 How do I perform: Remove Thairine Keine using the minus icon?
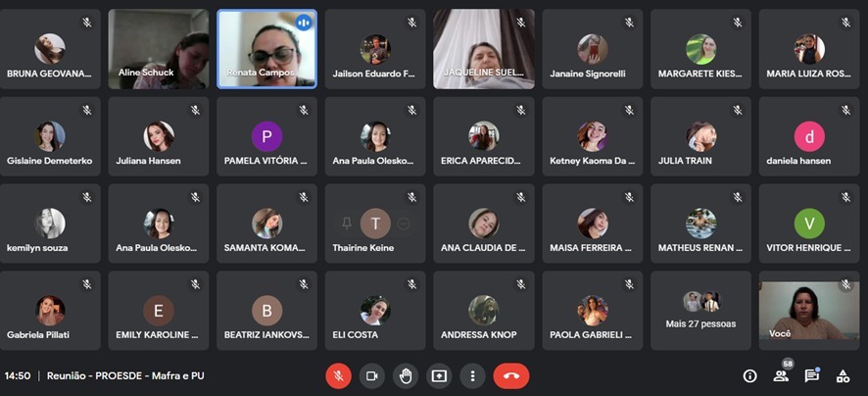coord(404,223)
